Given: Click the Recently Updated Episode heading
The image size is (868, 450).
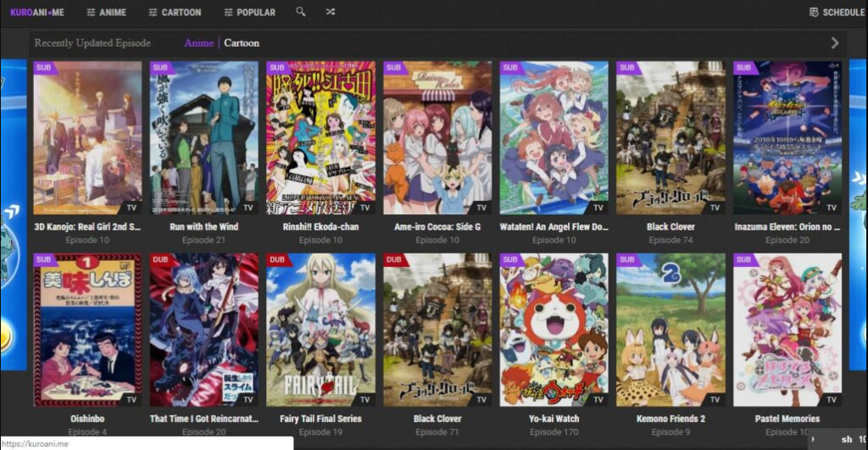Looking at the screenshot, I should [92, 43].
